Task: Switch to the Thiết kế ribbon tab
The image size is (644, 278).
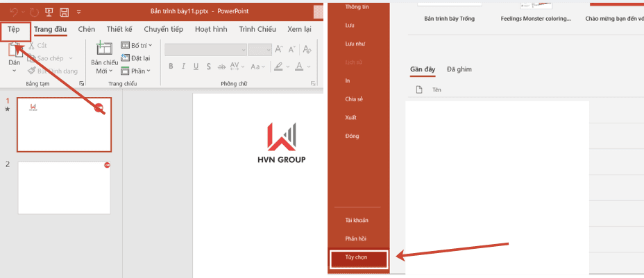Action: (119, 29)
